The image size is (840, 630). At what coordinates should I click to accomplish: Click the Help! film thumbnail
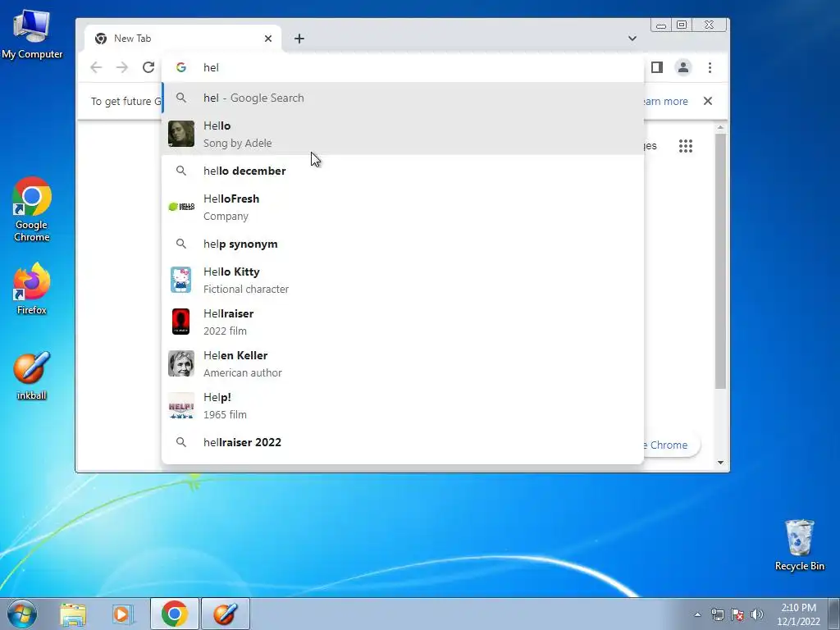(x=181, y=405)
